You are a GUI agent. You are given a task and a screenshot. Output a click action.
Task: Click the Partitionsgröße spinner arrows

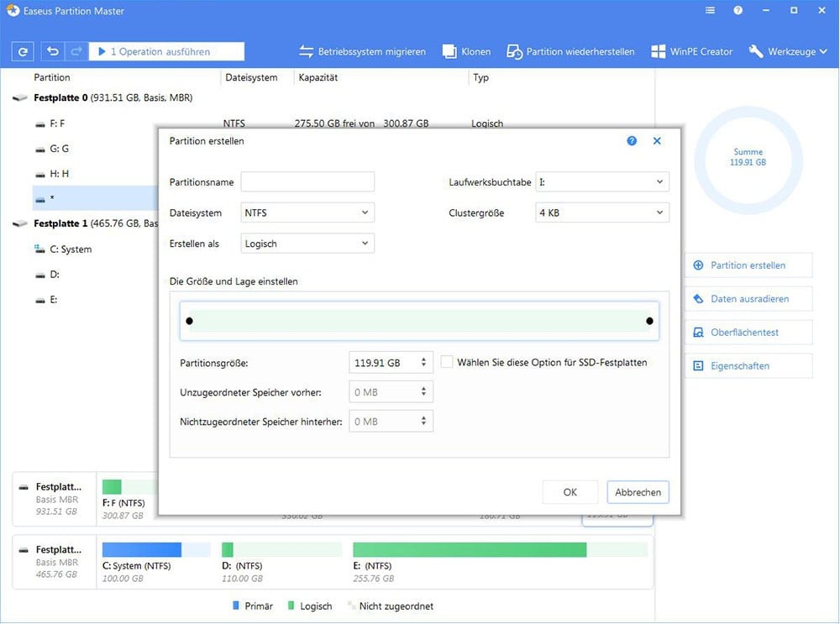pyautogui.click(x=423, y=362)
